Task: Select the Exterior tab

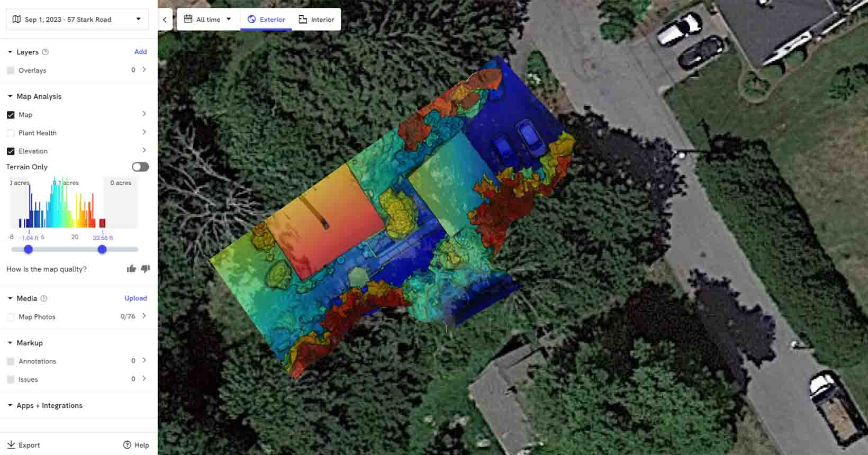Action: (266, 20)
